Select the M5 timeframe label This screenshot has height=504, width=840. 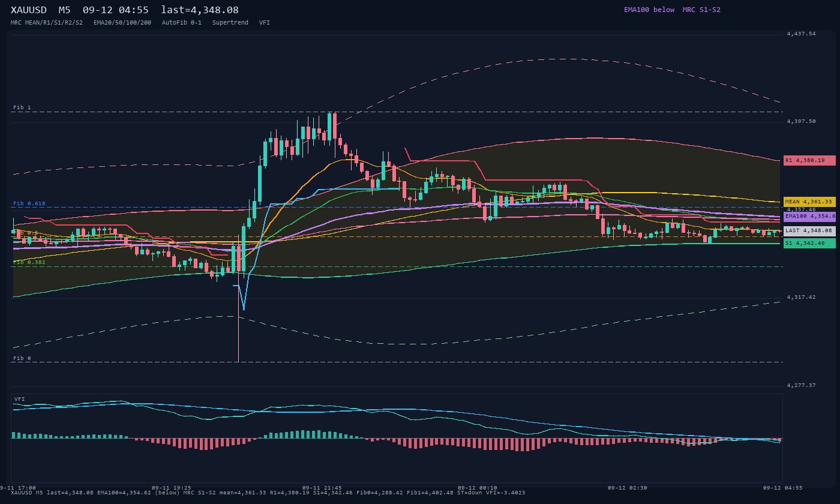[x=64, y=10]
